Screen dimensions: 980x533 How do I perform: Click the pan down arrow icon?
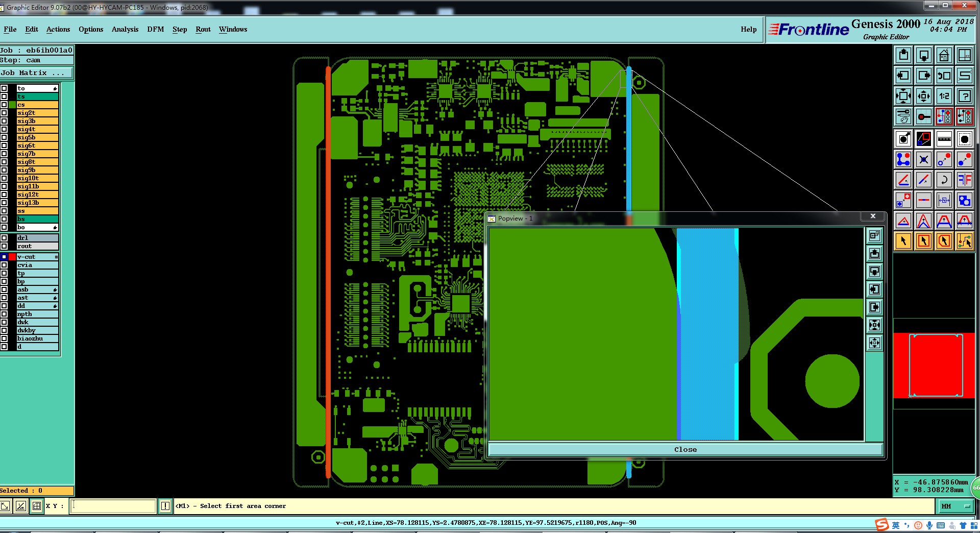pyautogui.click(x=924, y=55)
